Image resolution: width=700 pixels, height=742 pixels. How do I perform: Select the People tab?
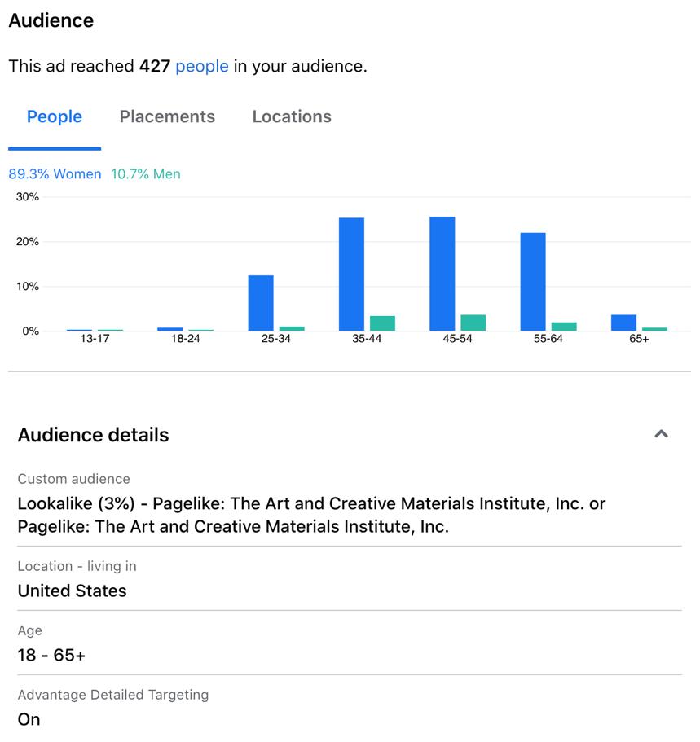[x=55, y=116]
